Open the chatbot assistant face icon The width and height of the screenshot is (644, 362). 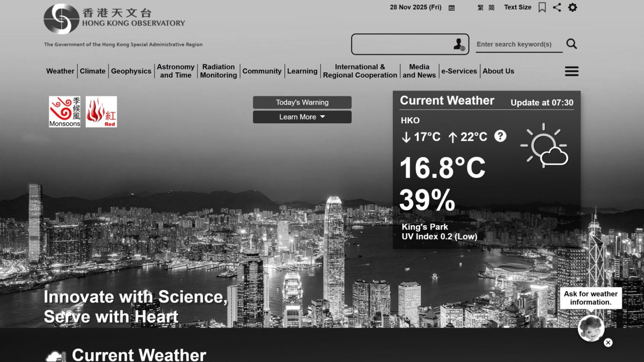coord(590,329)
